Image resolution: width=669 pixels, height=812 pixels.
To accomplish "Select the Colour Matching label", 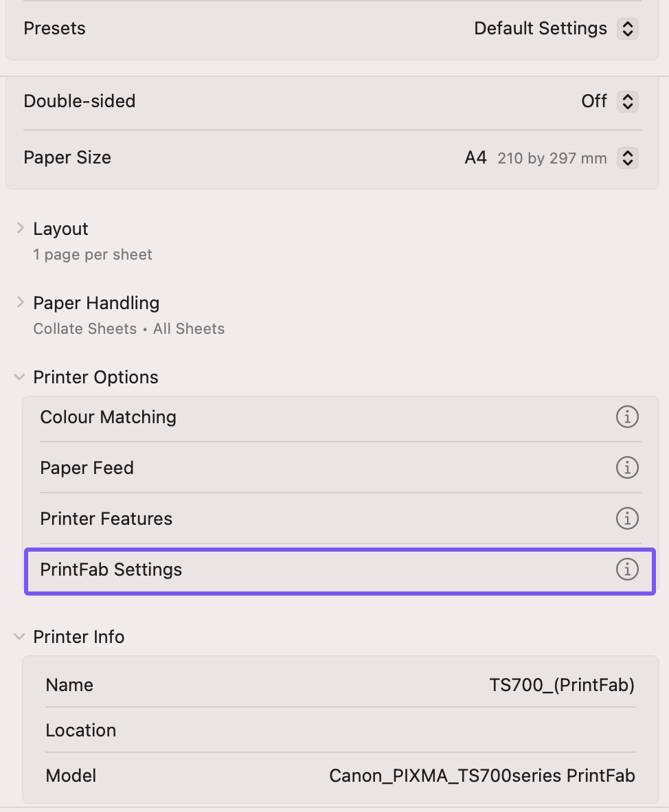I will 109,417.
